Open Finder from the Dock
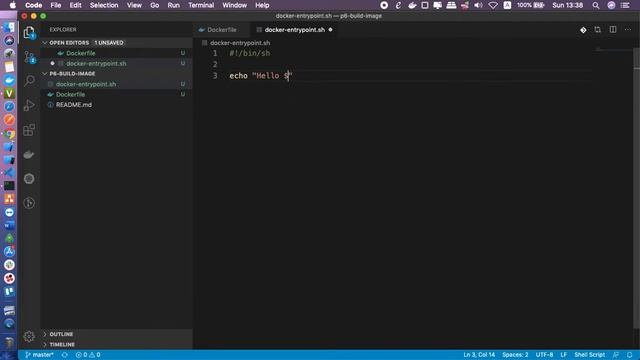Image resolution: width=640 pixels, height=360 pixels. point(9,27)
